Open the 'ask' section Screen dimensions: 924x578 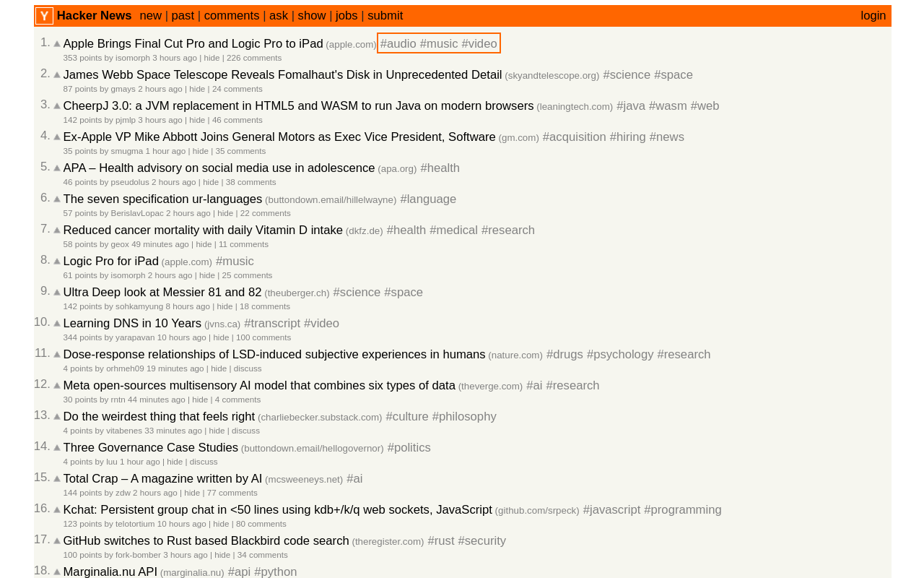[x=279, y=16]
